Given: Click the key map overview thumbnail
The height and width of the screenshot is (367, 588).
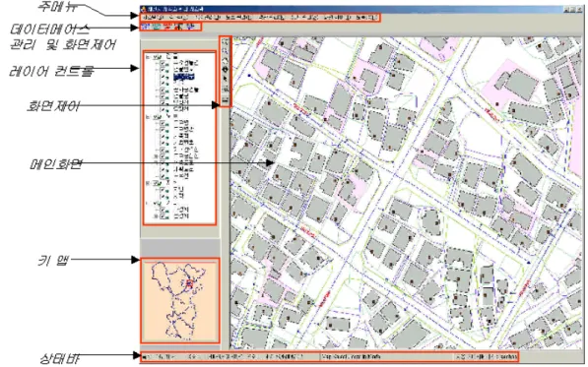Looking at the screenshot, I should click(179, 300).
